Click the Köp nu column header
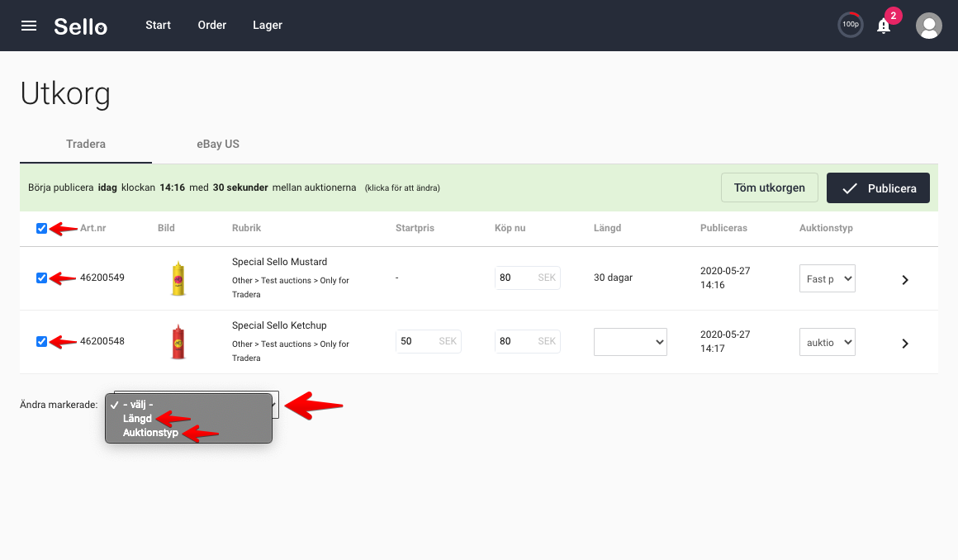 coord(510,228)
